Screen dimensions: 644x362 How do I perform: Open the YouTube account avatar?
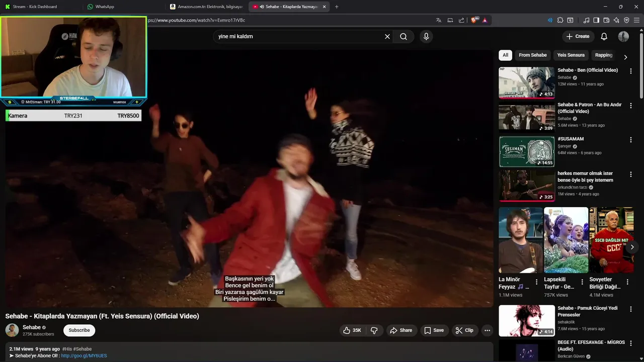pos(623,36)
